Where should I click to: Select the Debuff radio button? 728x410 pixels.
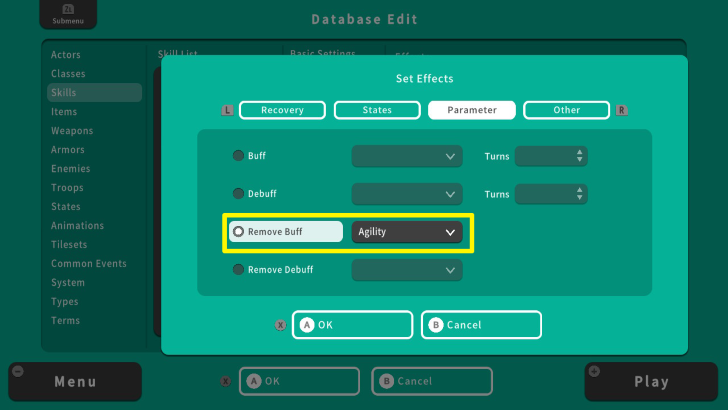point(238,194)
